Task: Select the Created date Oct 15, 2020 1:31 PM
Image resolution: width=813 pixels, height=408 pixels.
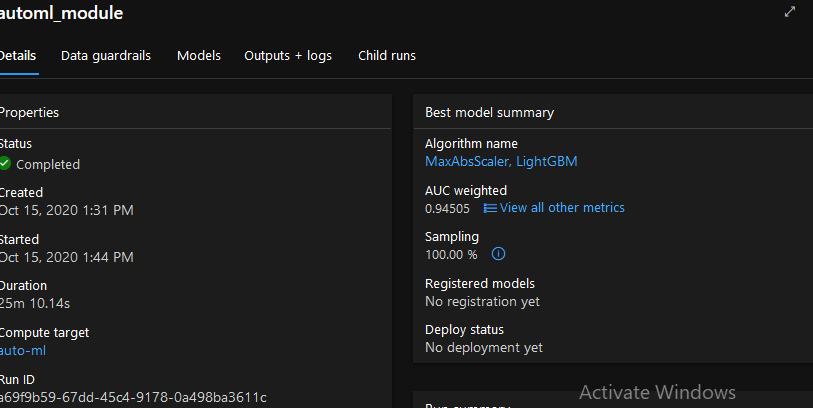Action: tap(66, 210)
